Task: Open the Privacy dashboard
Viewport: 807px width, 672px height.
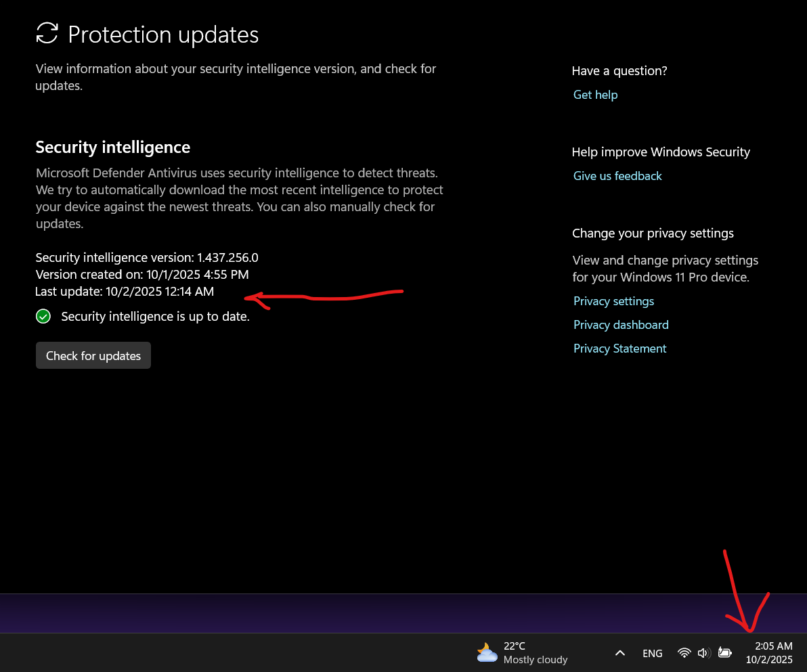Action: pyautogui.click(x=621, y=324)
